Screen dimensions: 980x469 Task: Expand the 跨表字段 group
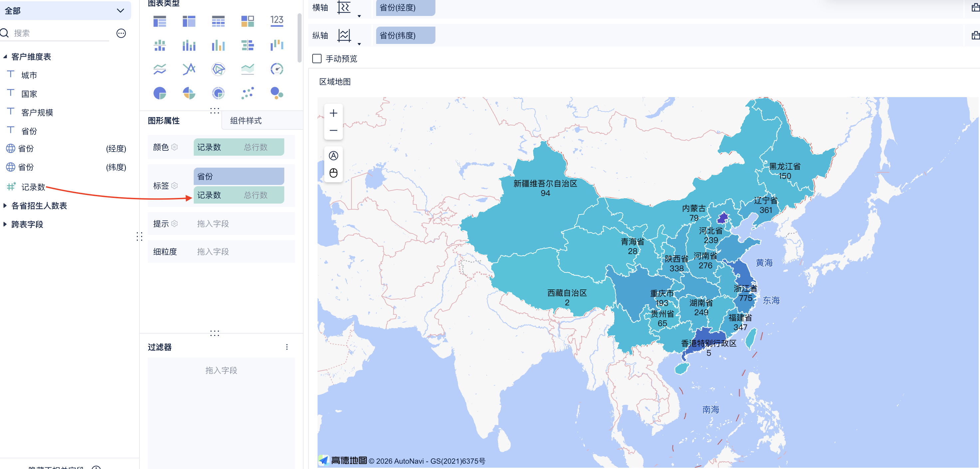pyautogui.click(x=5, y=224)
